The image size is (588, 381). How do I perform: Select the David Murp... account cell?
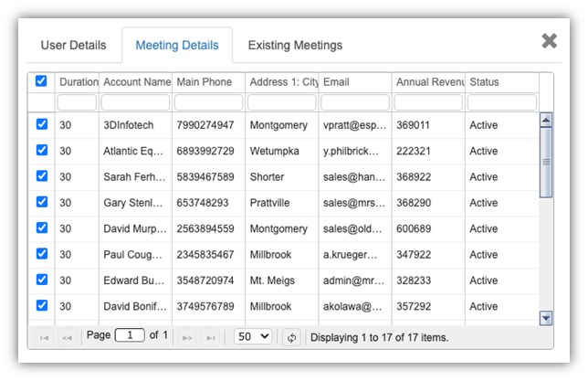135,228
